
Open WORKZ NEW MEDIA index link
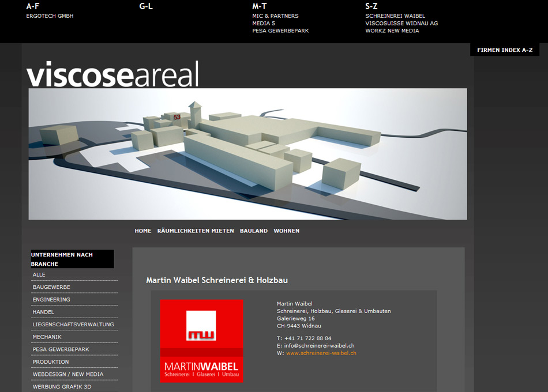[392, 31]
